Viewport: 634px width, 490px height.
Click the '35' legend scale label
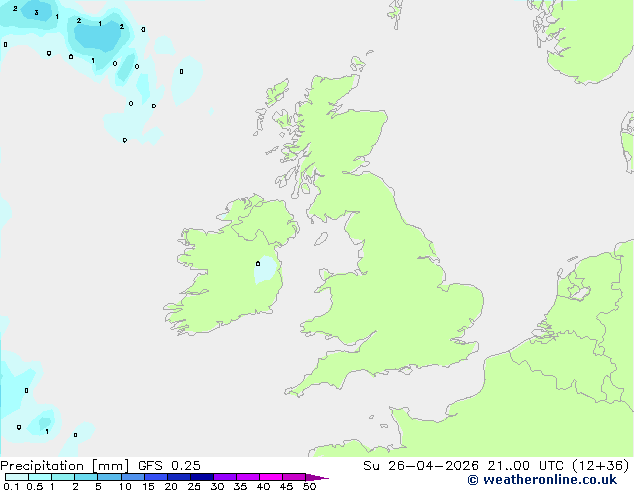[x=240, y=486]
